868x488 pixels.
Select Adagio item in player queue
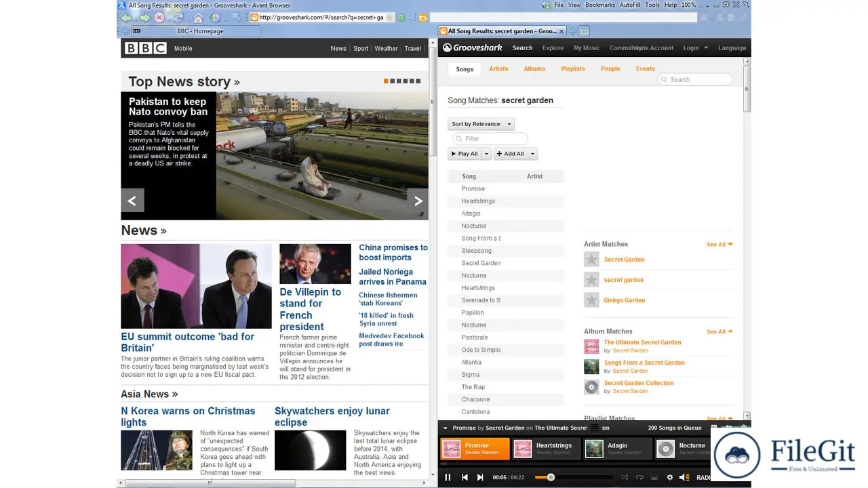(x=618, y=449)
